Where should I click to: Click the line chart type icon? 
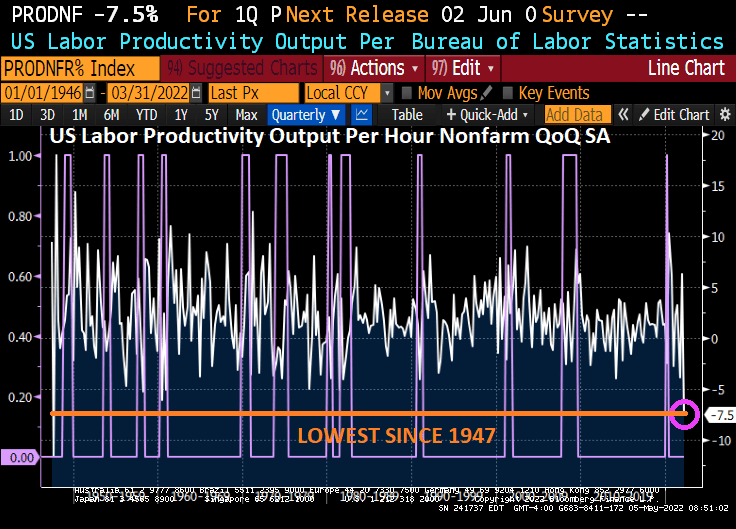click(x=362, y=114)
